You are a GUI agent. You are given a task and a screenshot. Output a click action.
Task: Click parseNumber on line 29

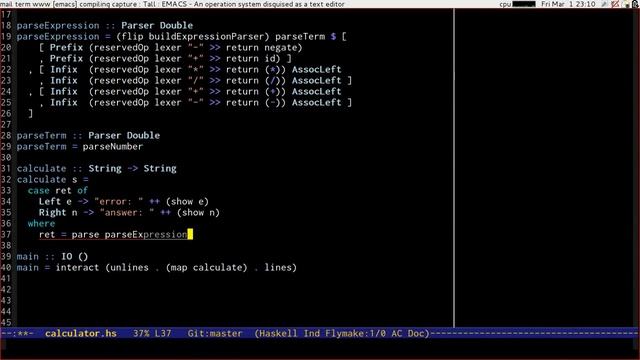coord(113,147)
